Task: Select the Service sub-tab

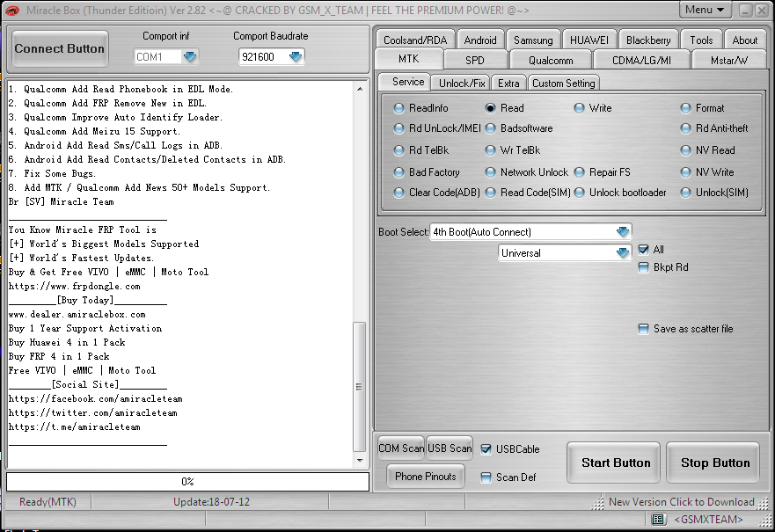Action: coord(406,82)
